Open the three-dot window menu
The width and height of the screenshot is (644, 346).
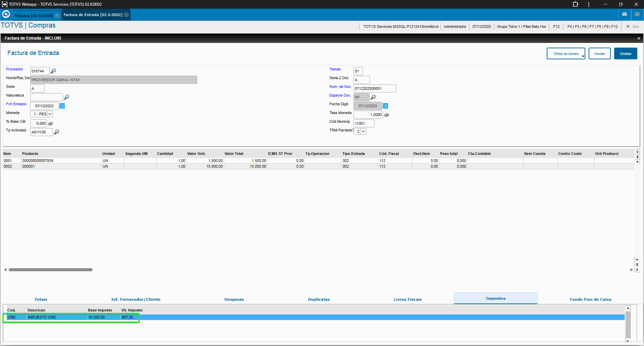click(589, 4)
